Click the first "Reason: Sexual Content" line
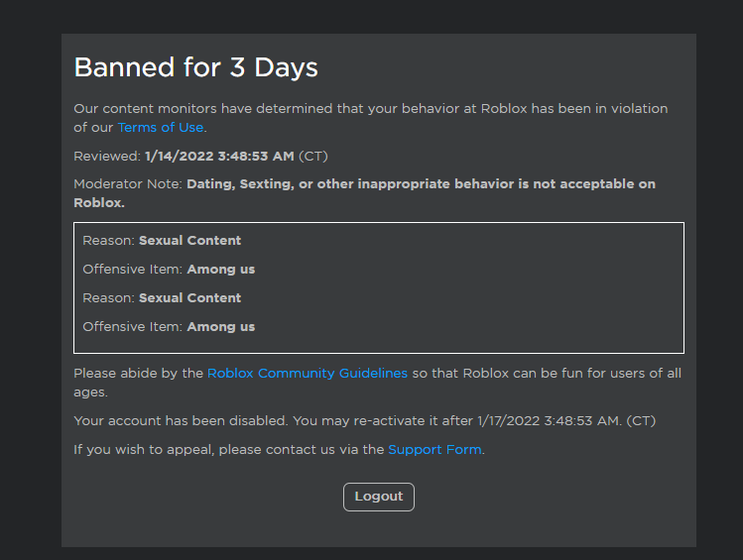The height and width of the screenshot is (560, 743). point(162,241)
